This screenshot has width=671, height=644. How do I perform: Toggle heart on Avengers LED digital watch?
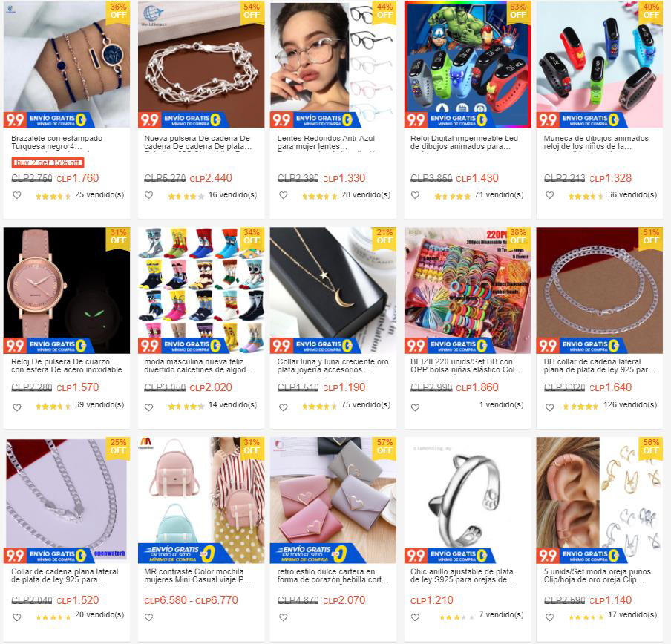(x=415, y=195)
